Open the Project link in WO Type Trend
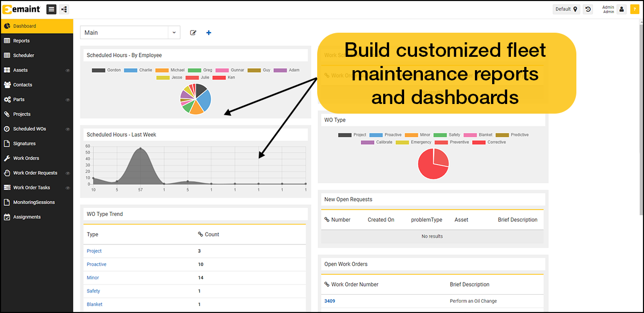The image size is (644, 313). 94,251
